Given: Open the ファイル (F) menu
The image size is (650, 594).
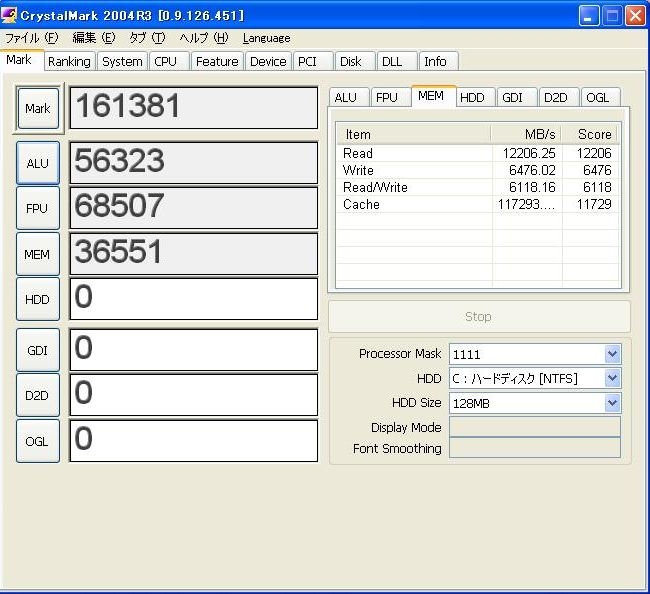Looking at the screenshot, I should click(32, 38).
